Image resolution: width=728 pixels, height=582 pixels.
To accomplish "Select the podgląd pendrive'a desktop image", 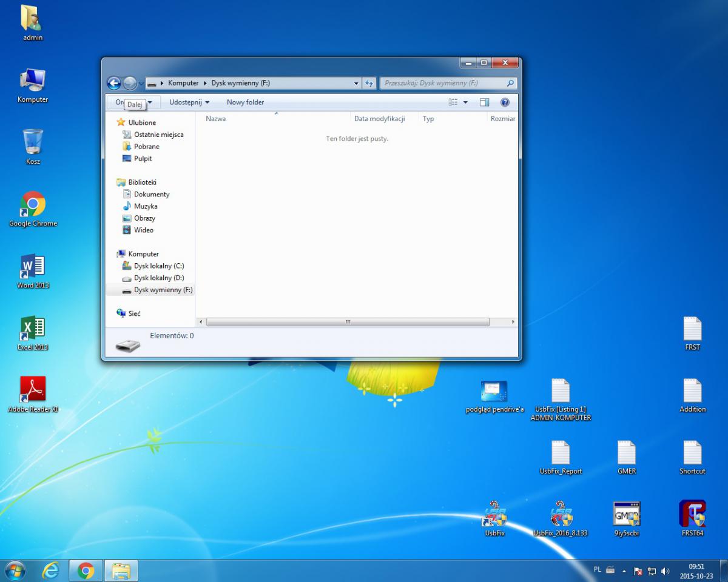I will (494, 397).
